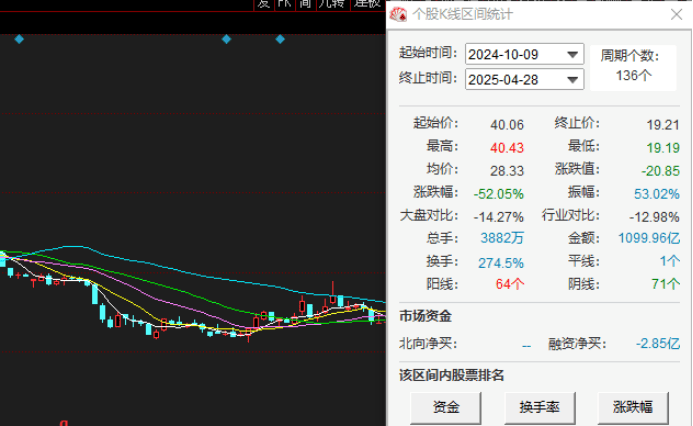The height and width of the screenshot is (426, 693).
Task: Click the 终止价 value 19.21
Action: point(663,125)
